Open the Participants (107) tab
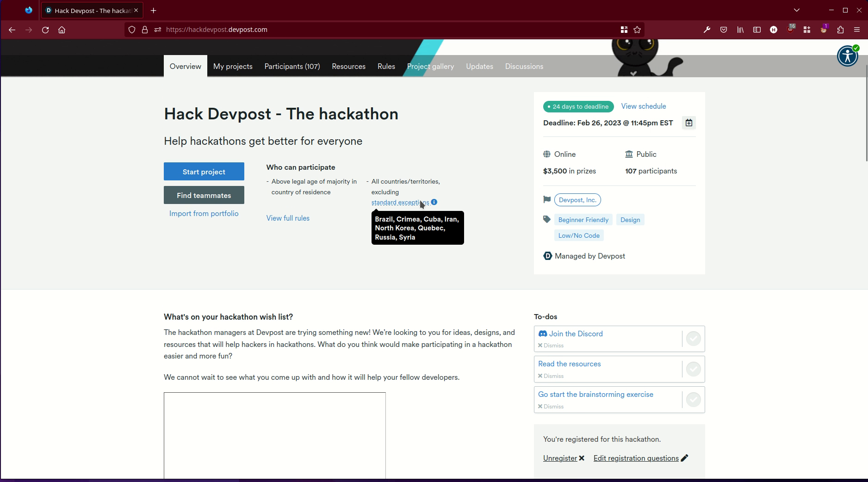Image resolution: width=868 pixels, height=482 pixels. pos(291,66)
